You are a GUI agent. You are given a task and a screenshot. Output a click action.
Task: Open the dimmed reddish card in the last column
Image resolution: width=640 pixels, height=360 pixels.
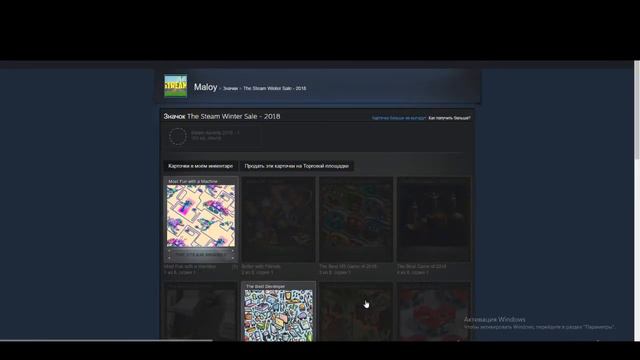point(434,311)
